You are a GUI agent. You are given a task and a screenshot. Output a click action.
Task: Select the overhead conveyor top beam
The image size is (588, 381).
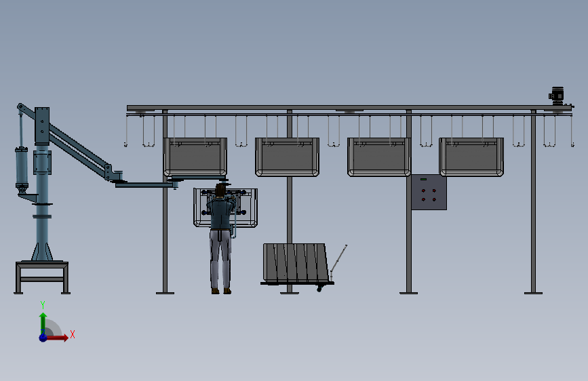[349, 108]
